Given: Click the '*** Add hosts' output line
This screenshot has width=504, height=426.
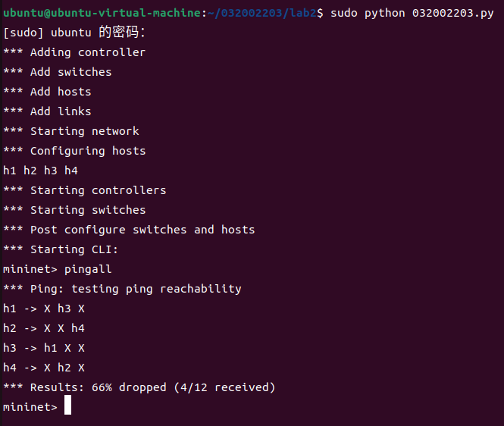Looking at the screenshot, I should [47, 92].
